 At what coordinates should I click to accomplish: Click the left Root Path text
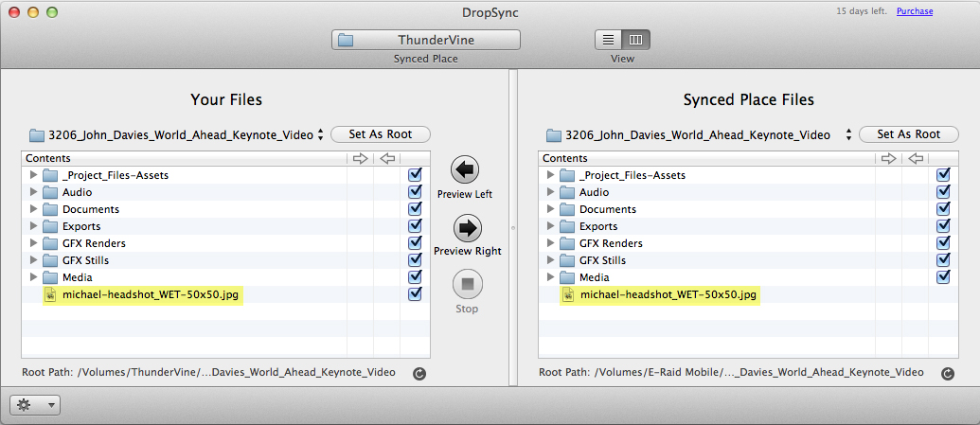pos(208,373)
